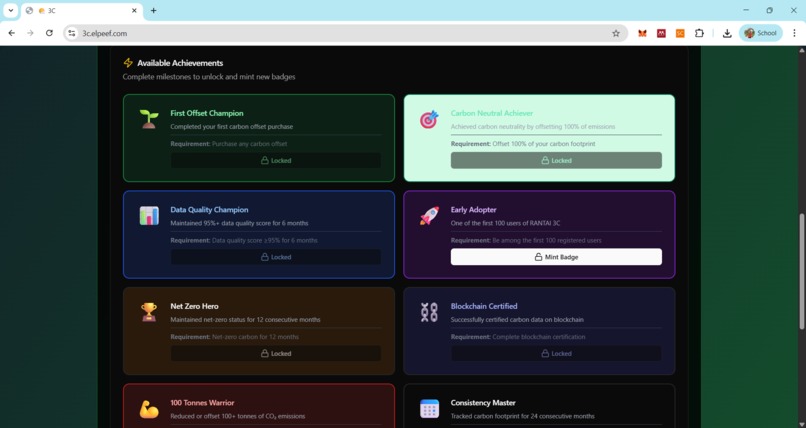Screen dimensions: 806x428
Task: Switch to the 3C browser tab
Action: click(x=82, y=11)
